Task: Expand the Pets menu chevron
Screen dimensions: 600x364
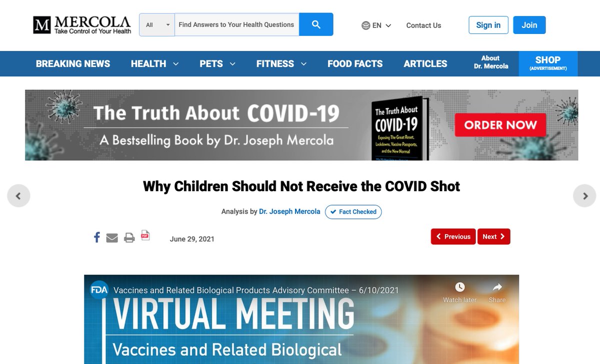Action: (232, 64)
